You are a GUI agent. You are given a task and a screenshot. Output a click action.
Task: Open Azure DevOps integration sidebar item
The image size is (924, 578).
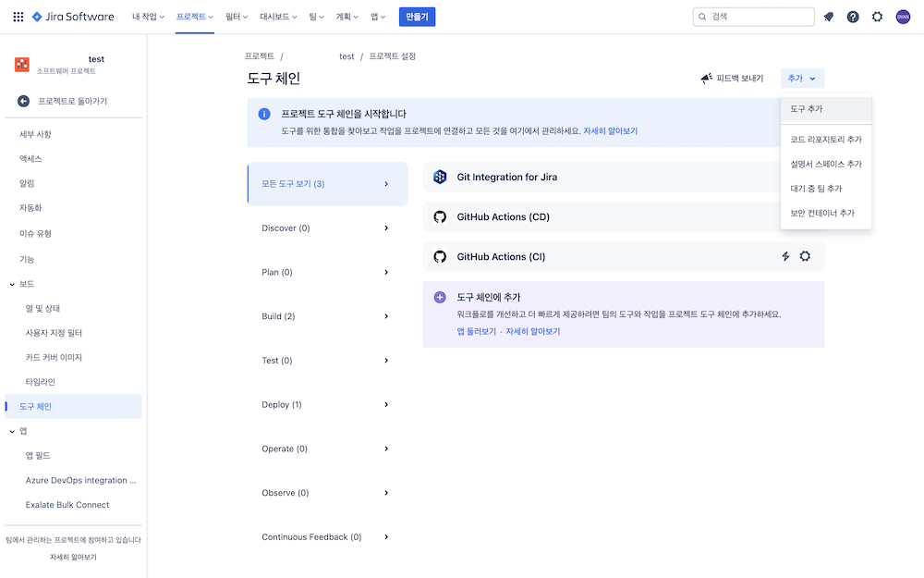pos(73,481)
